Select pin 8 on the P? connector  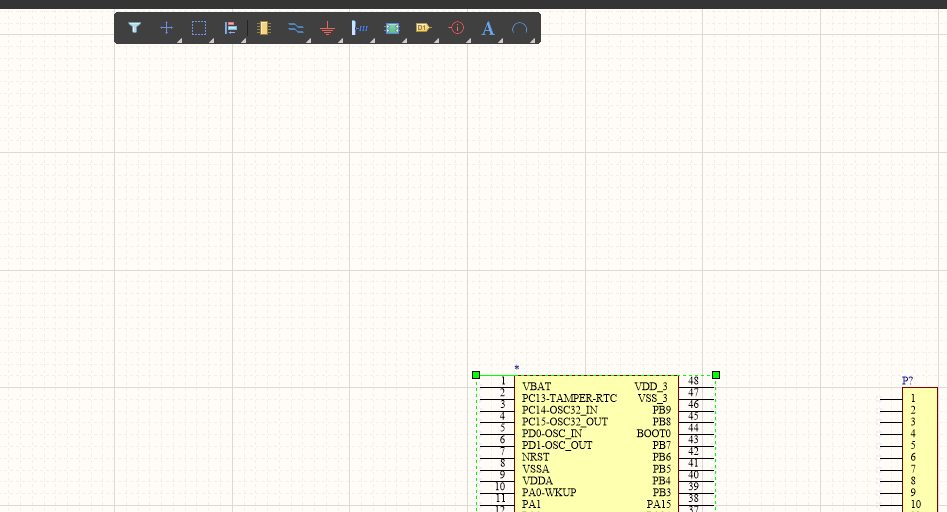pos(913,481)
